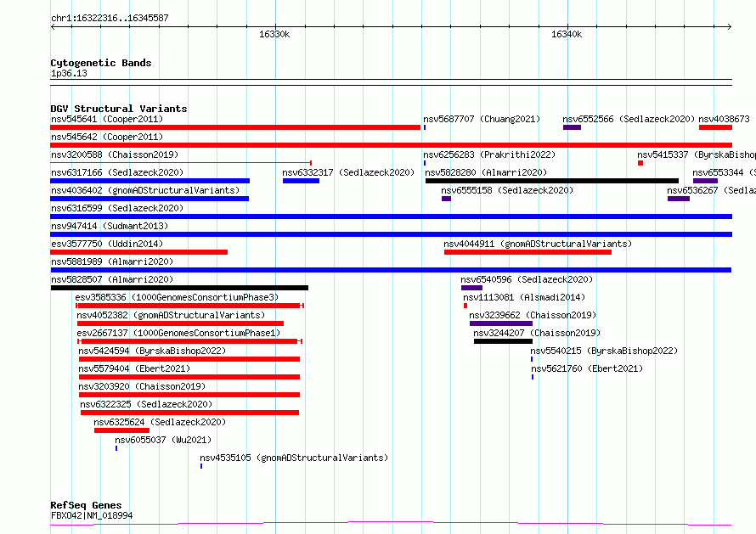Select nsv3244207 (Chaisson2019) label
Image resolution: width=756 pixels, height=534 pixels.
(537, 333)
